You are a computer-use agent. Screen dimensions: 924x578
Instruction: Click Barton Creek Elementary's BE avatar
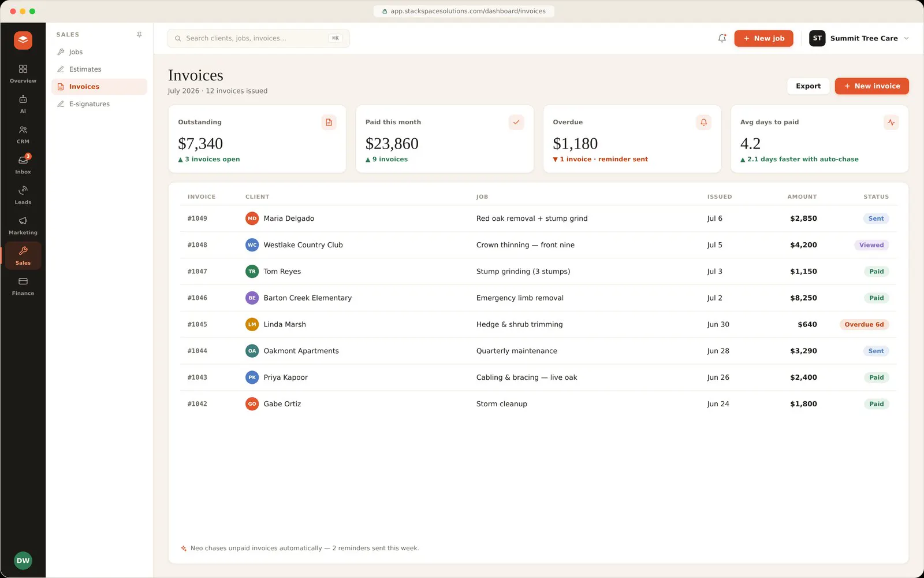pos(252,298)
